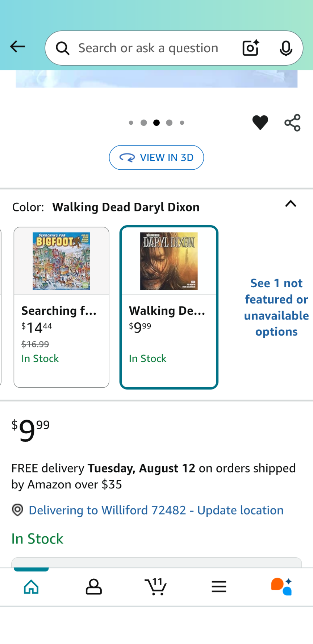Collapse the Color options chevron

pyautogui.click(x=291, y=204)
